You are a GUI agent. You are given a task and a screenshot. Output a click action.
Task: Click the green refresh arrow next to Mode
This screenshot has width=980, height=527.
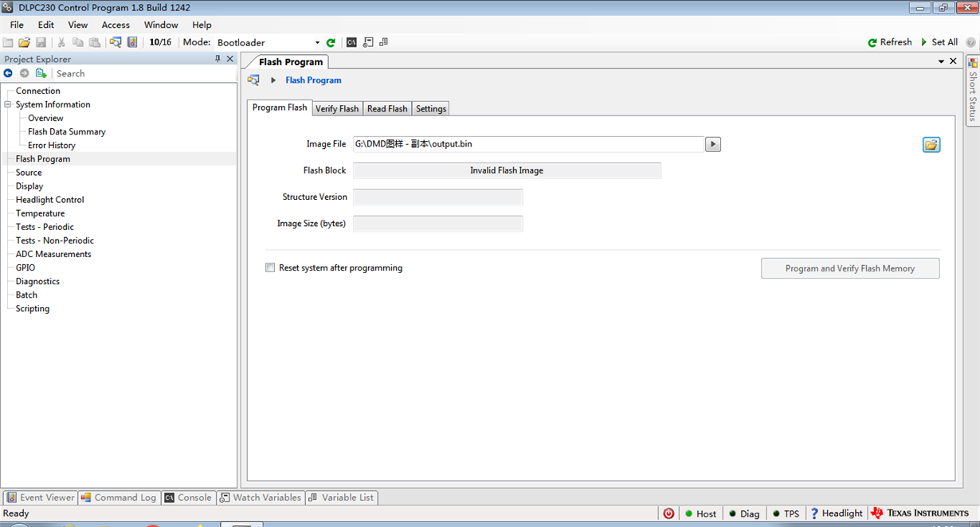pos(331,42)
